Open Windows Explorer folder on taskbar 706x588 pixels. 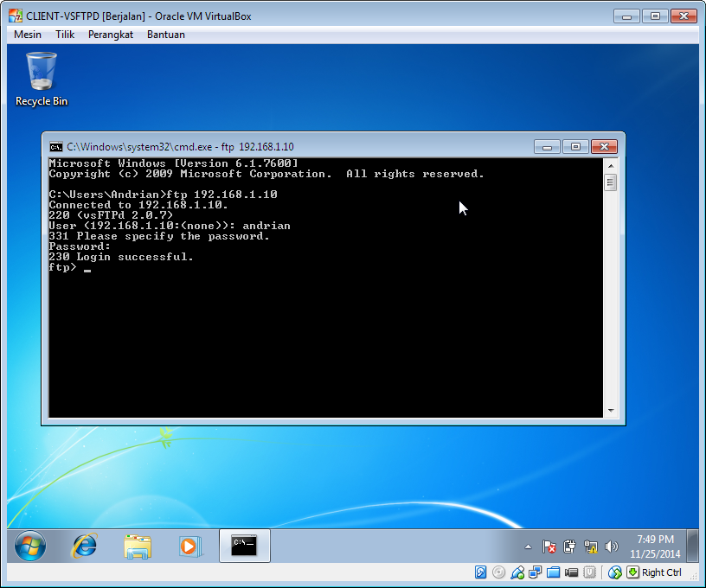coord(138,546)
